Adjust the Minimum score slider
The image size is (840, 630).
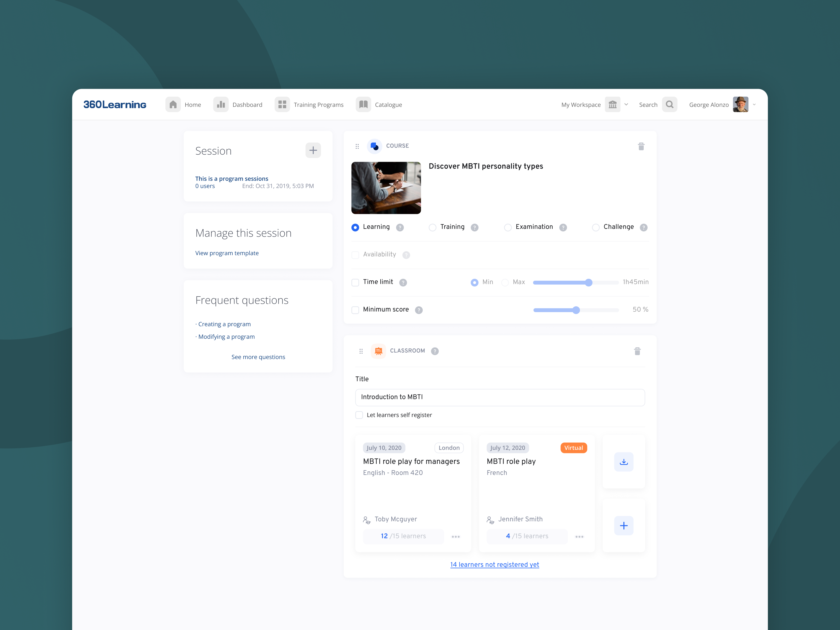click(576, 310)
